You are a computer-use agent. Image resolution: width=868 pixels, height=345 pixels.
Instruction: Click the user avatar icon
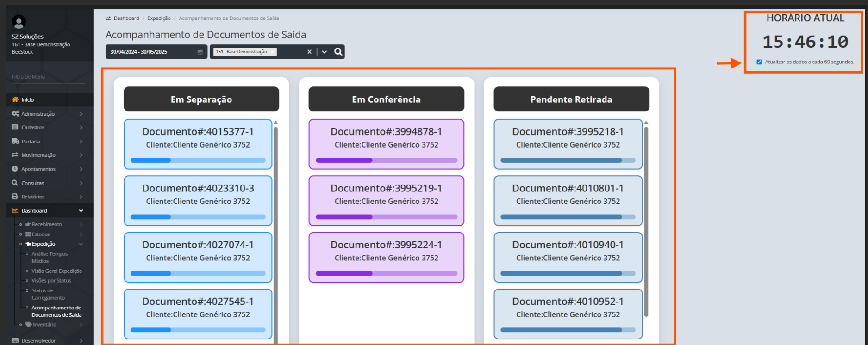pyautogui.click(x=19, y=22)
